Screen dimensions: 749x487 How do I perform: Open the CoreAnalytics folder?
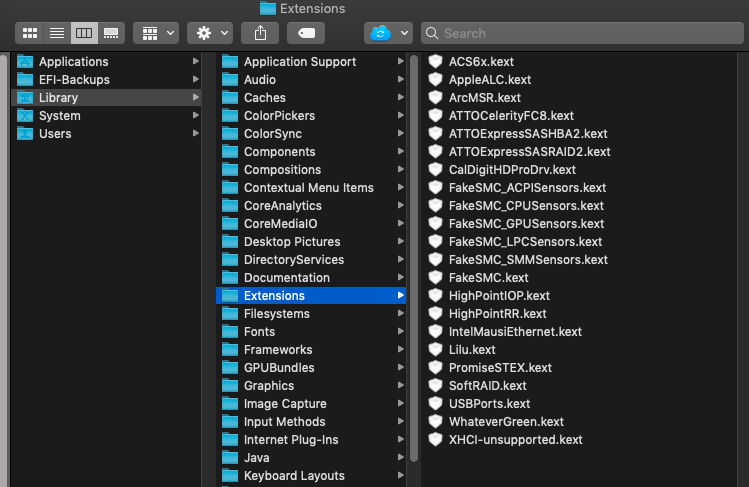[311, 206]
